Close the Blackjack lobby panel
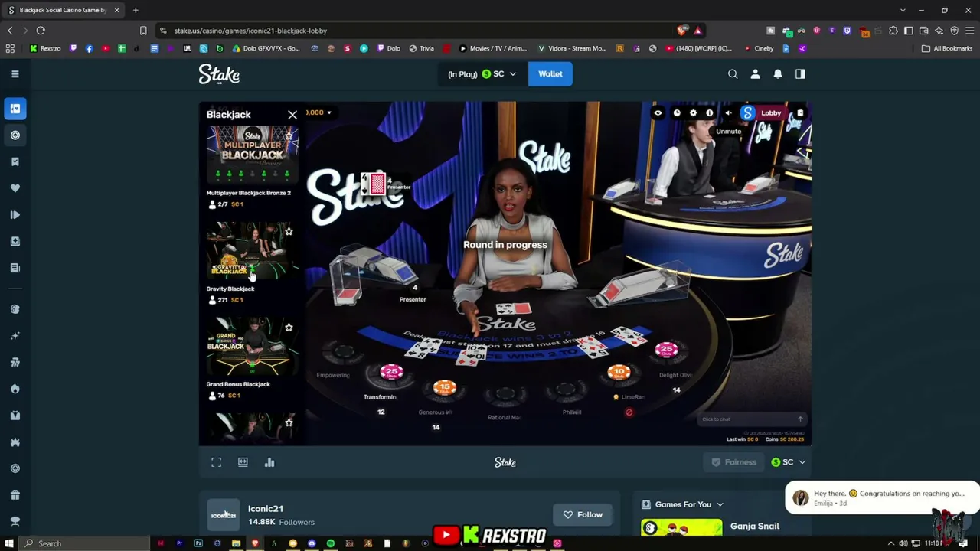The height and width of the screenshot is (551, 980). [x=292, y=115]
